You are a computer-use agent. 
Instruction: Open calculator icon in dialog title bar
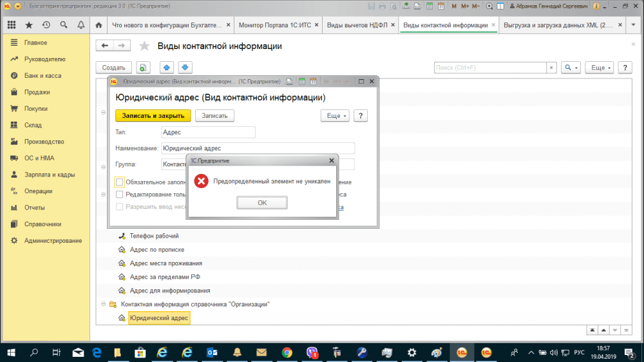[x=301, y=82]
